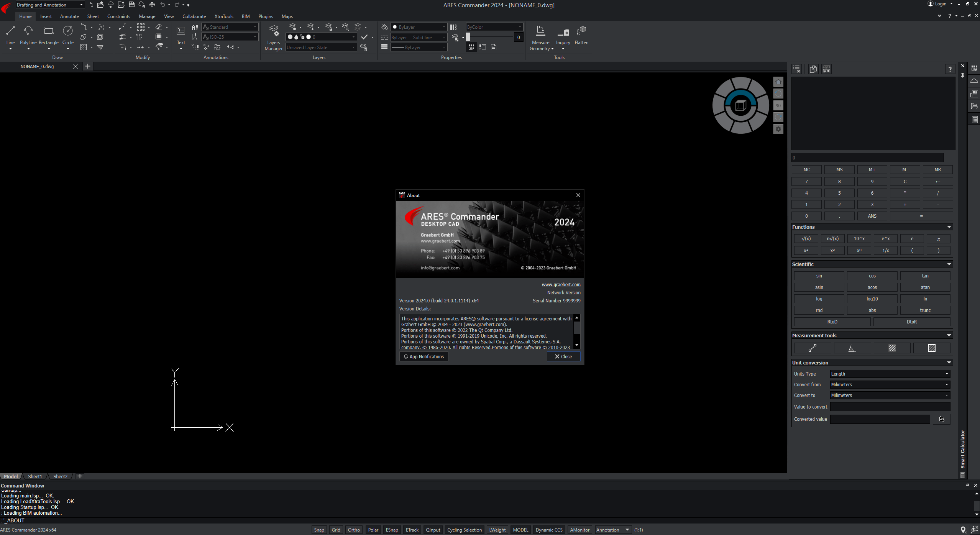Click the Version Details scroll down arrow

point(577,345)
